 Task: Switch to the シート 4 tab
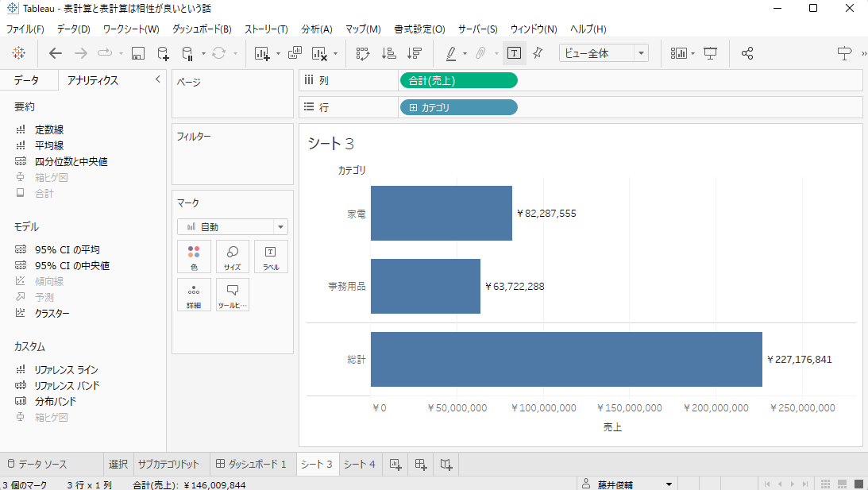click(359, 465)
